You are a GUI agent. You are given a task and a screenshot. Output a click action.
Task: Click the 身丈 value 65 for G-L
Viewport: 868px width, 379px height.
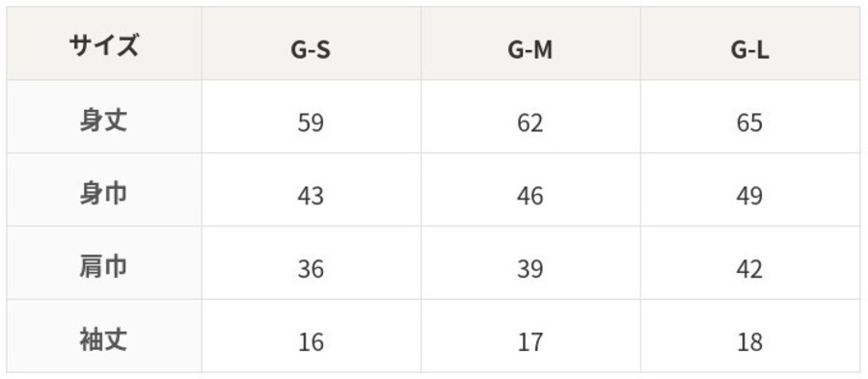pyautogui.click(x=750, y=117)
